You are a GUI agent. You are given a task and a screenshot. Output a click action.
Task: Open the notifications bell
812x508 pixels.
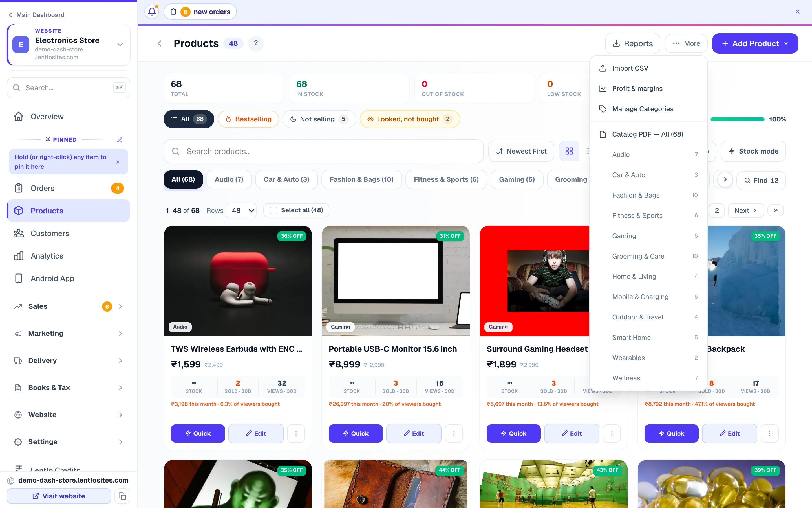click(x=152, y=12)
